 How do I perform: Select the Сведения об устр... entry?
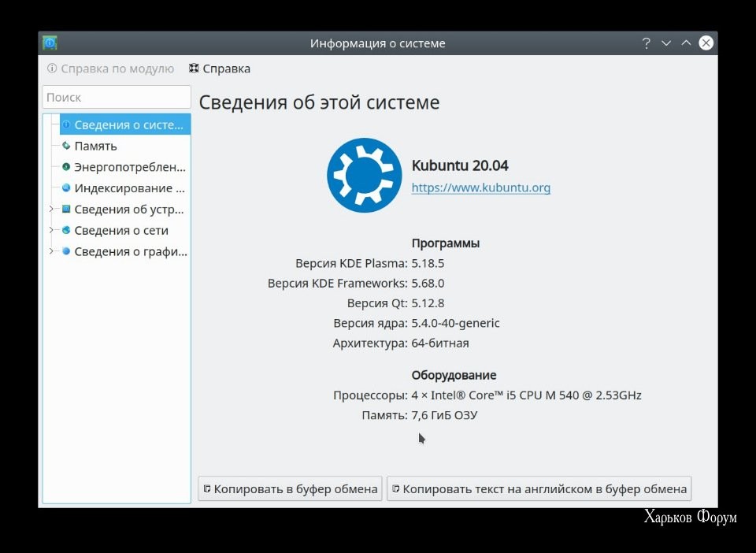pyautogui.click(x=128, y=210)
